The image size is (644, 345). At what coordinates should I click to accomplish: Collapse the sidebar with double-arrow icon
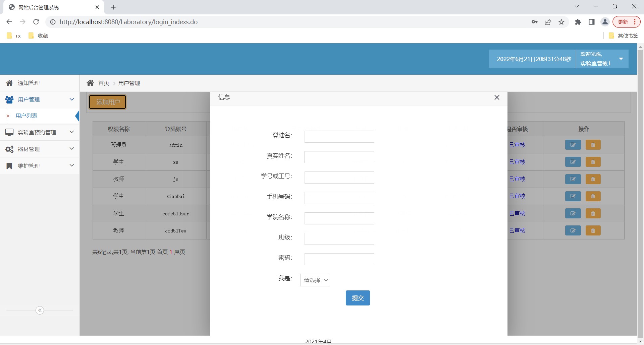tap(40, 310)
